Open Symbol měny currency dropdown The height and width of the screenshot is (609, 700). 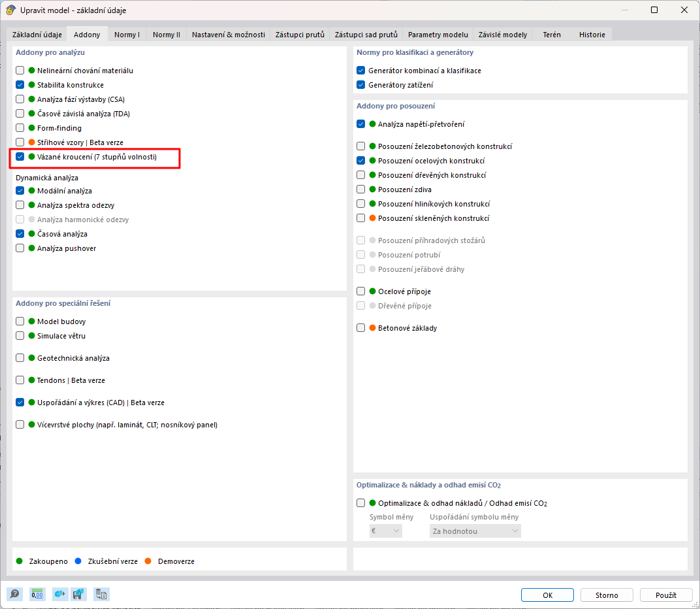[x=386, y=531]
